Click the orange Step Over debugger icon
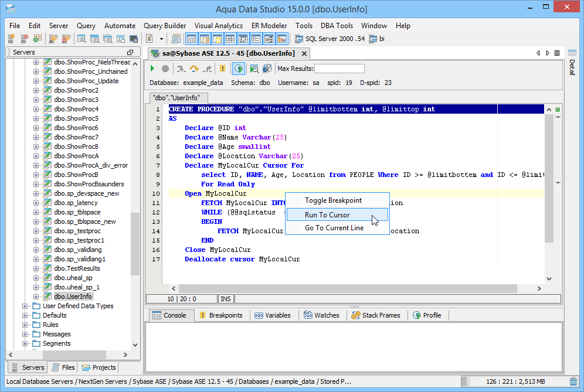The height and width of the screenshot is (392, 584). (194, 69)
